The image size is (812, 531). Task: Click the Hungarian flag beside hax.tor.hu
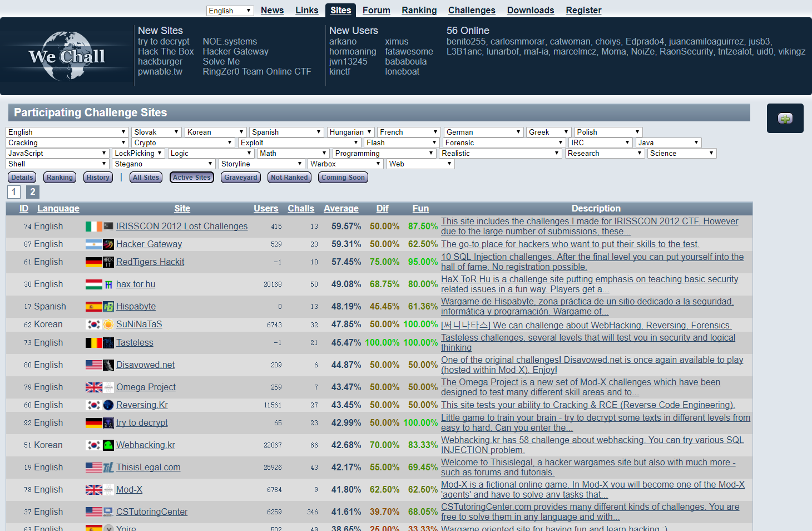(x=94, y=284)
